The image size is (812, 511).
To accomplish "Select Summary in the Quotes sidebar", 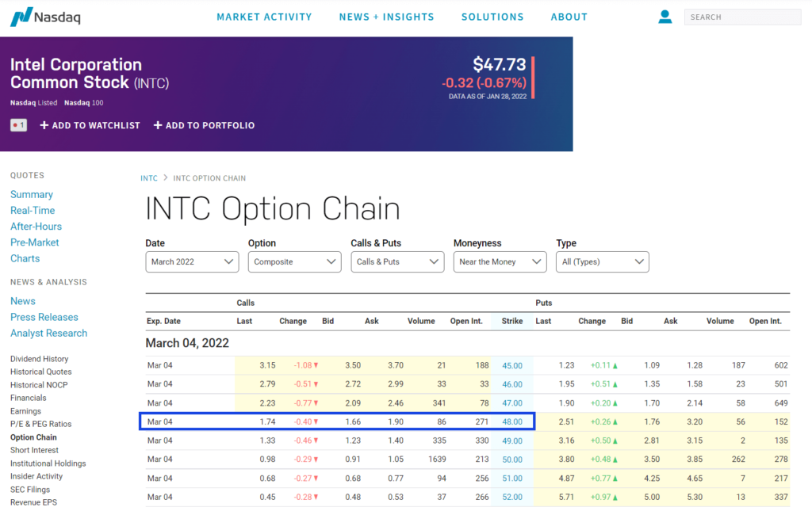I will pyautogui.click(x=32, y=194).
